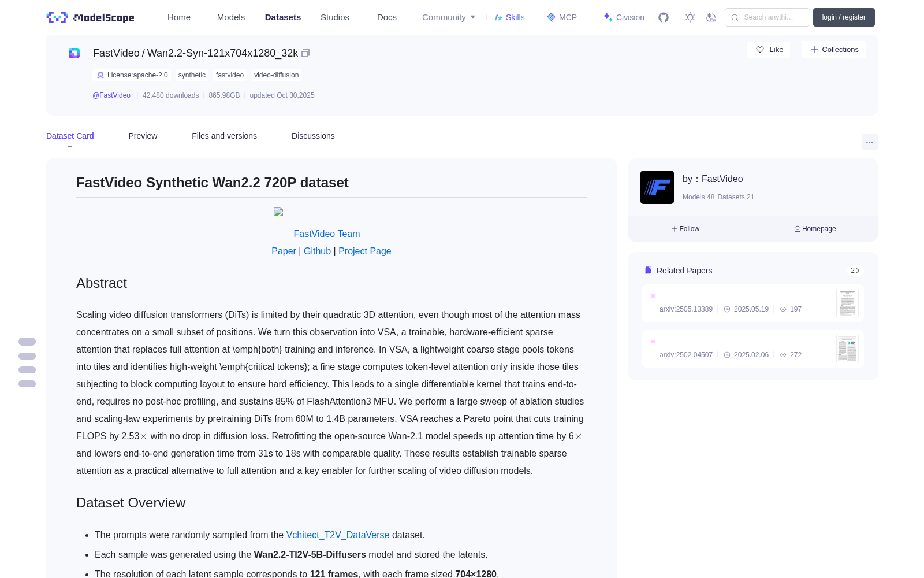Click the 'Models 48' count
Viewport: 924px width, 578px height.
point(698,197)
